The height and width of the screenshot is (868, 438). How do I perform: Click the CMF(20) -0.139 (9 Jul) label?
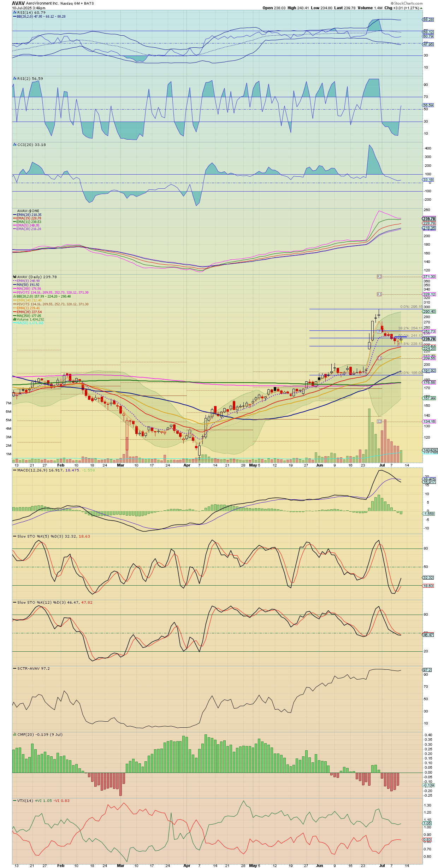(x=40, y=734)
